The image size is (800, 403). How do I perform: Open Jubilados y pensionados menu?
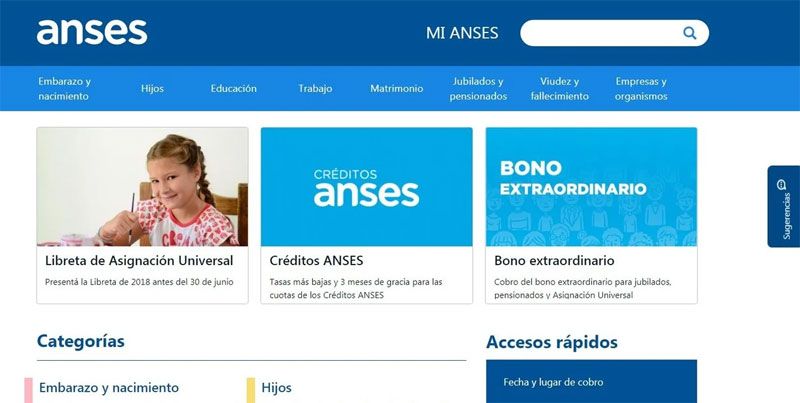pyautogui.click(x=478, y=89)
